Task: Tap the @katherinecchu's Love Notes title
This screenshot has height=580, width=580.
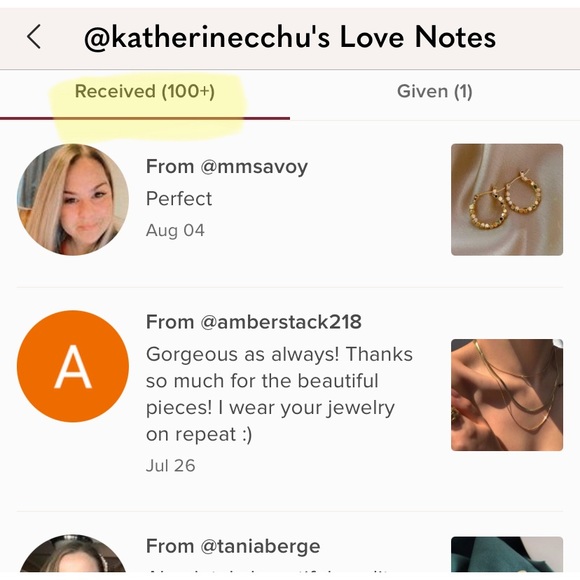Action: click(x=290, y=37)
